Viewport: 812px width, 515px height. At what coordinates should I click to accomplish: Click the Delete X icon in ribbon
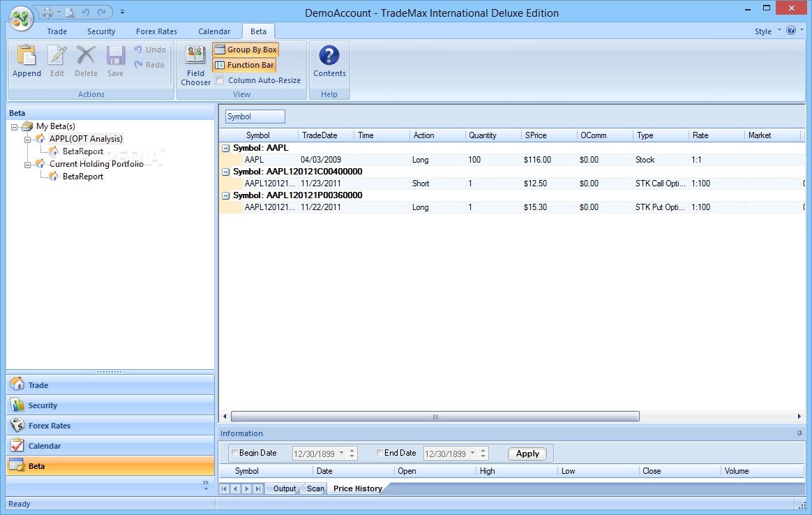[x=86, y=56]
